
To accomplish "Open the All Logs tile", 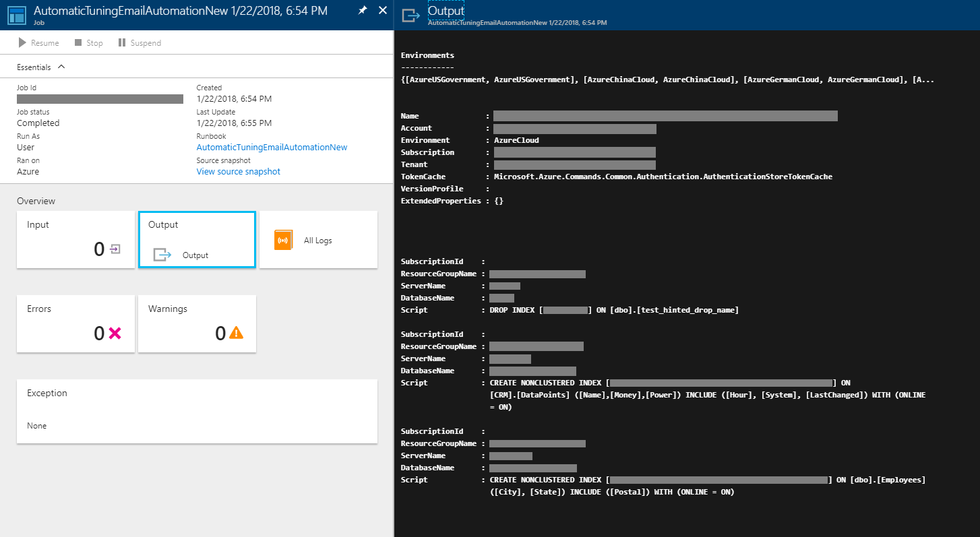I will pyautogui.click(x=317, y=239).
